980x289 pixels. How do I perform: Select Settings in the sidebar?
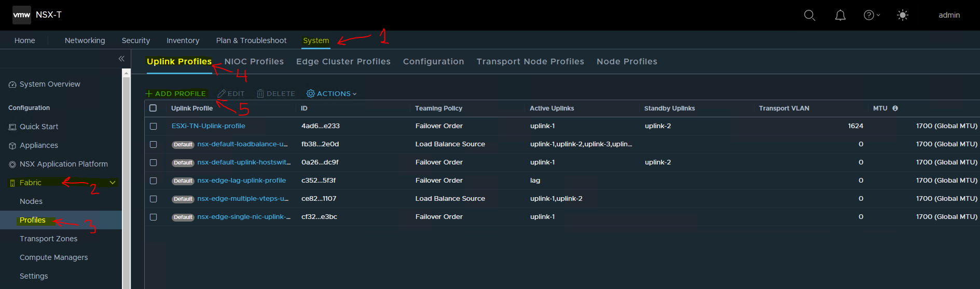pyautogui.click(x=34, y=276)
